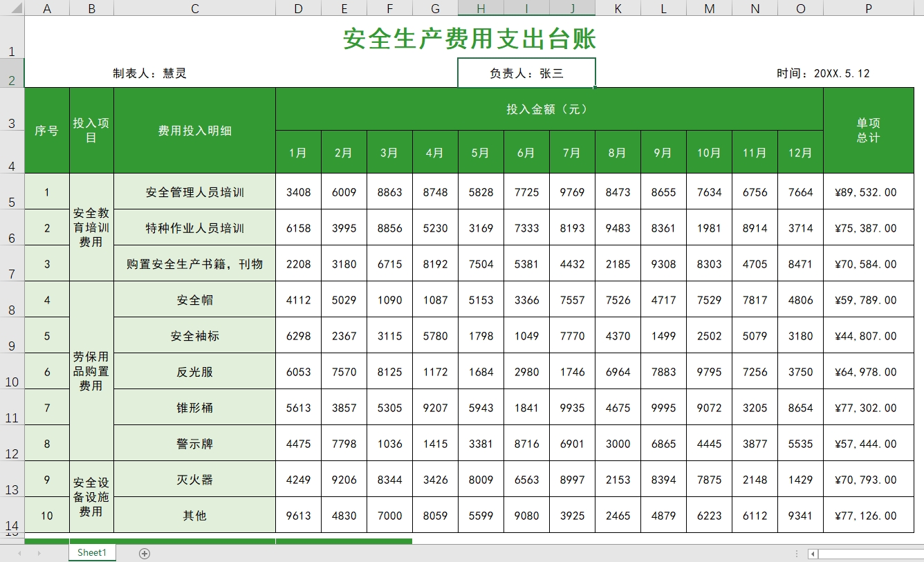The width and height of the screenshot is (924, 562).
Task: Open the Sheet1 tab
Action: tap(92, 552)
